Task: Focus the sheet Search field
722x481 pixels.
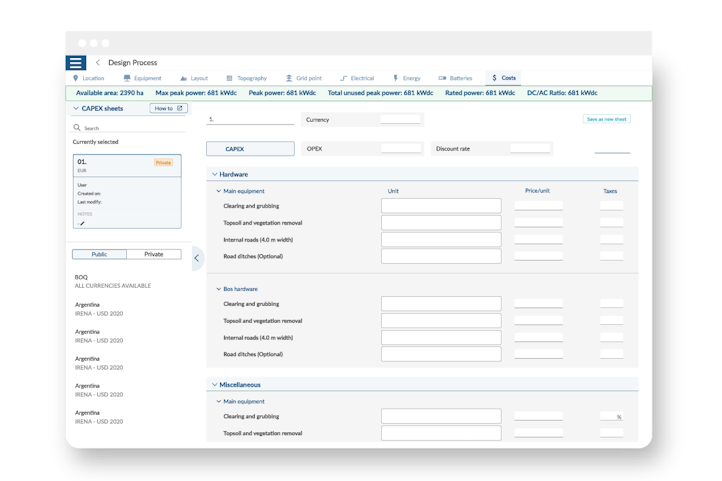Action: [129, 128]
